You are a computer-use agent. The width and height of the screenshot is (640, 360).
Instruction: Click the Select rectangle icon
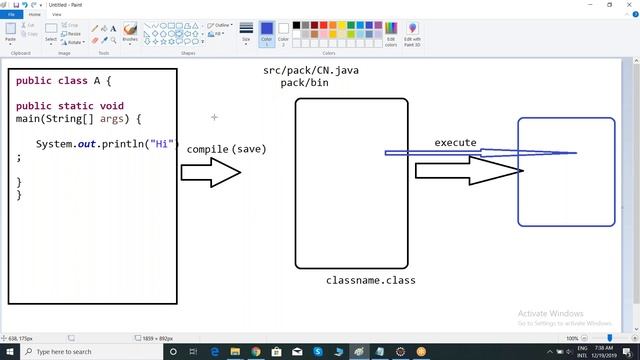pyautogui.click(x=51, y=28)
